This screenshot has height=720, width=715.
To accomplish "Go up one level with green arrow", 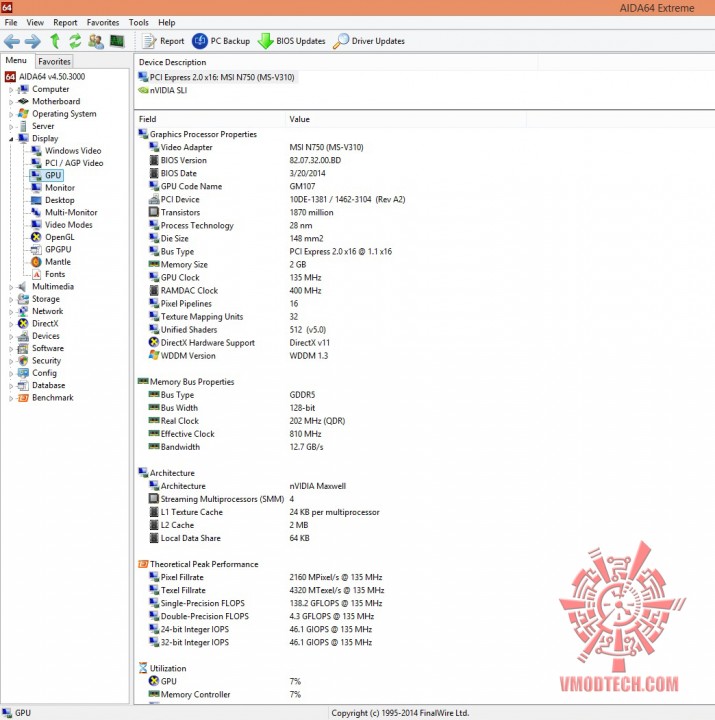I will (55, 41).
